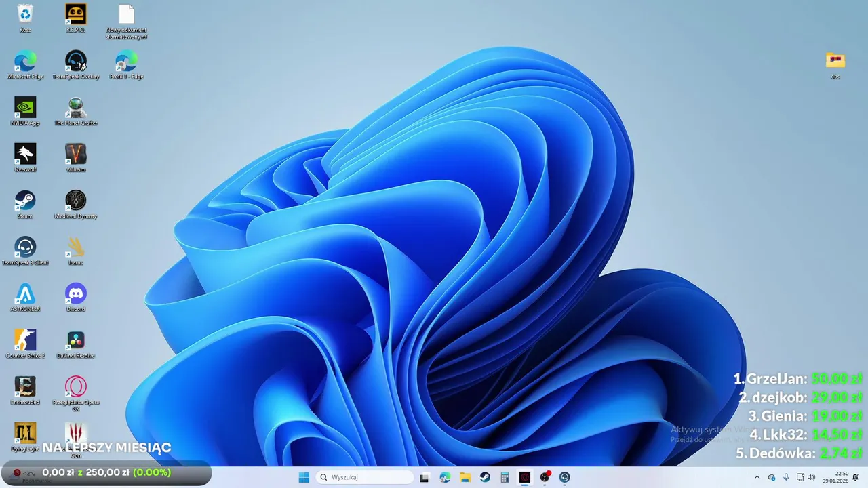Open the Windows Start menu

[x=304, y=477]
